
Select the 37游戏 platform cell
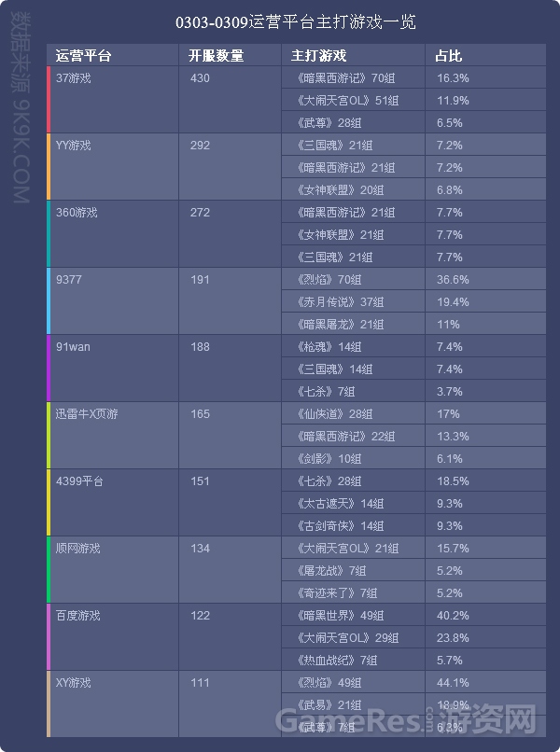pos(114,100)
